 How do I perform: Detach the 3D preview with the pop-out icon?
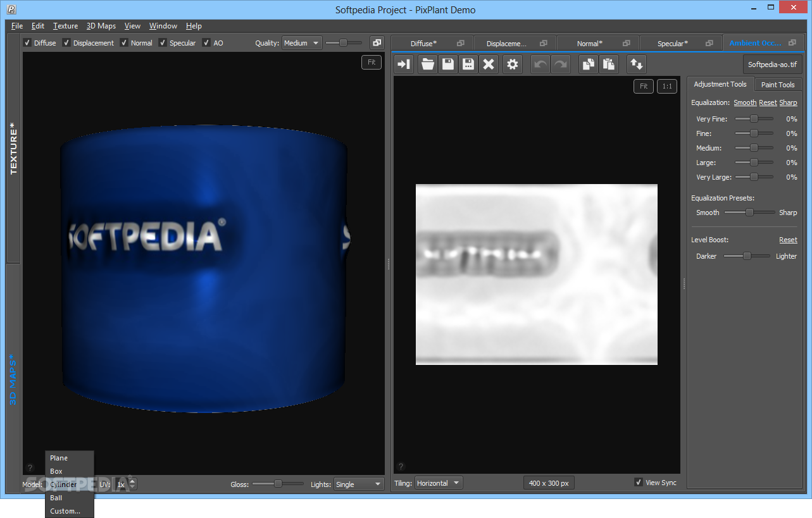pos(377,43)
